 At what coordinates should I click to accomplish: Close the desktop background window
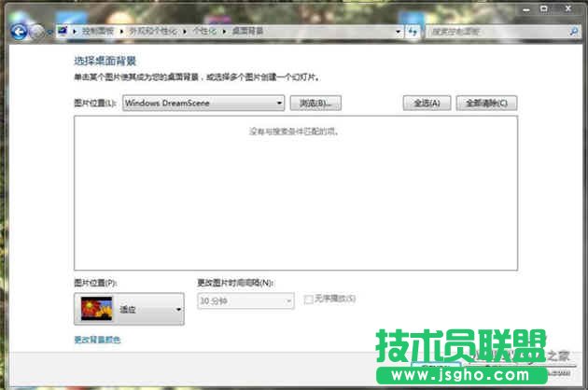568,9
